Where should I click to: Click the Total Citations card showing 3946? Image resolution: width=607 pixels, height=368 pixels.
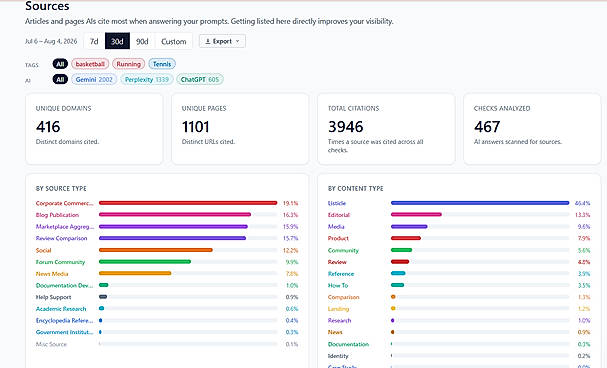(x=386, y=129)
